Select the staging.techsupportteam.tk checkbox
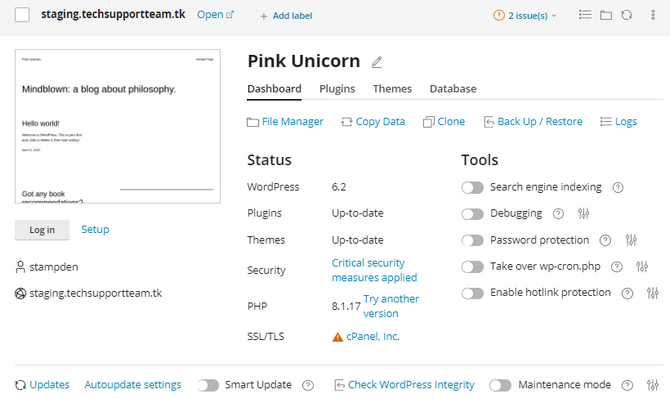Viewport: 670px width, 399px height. [x=22, y=15]
